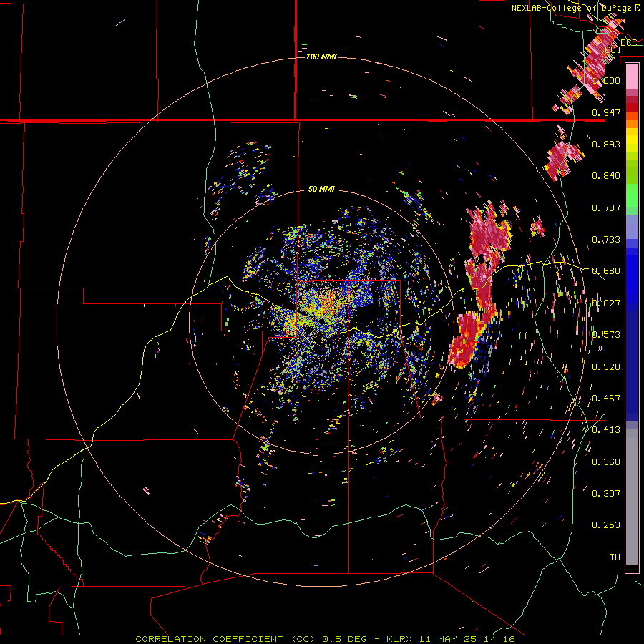The image size is (644, 644).
Task: Click the 0.893 scale value
Action: 606,144
